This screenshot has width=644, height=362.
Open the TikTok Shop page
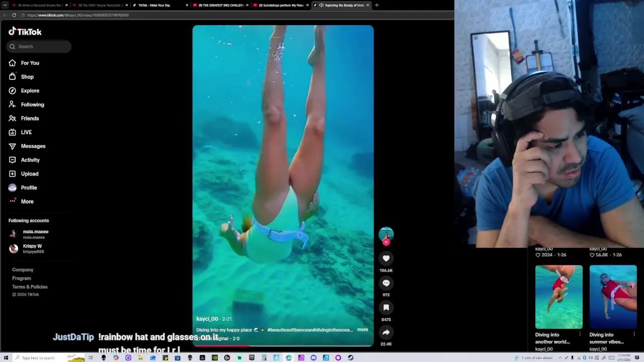(21, 77)
